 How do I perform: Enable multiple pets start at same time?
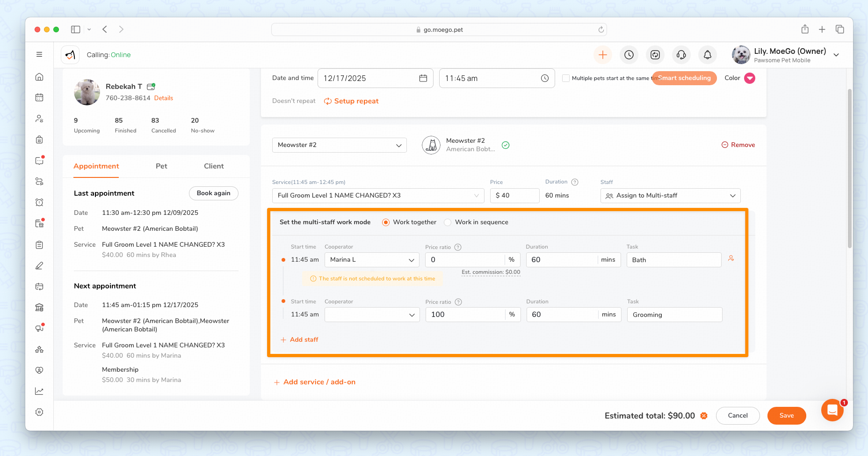566,78
